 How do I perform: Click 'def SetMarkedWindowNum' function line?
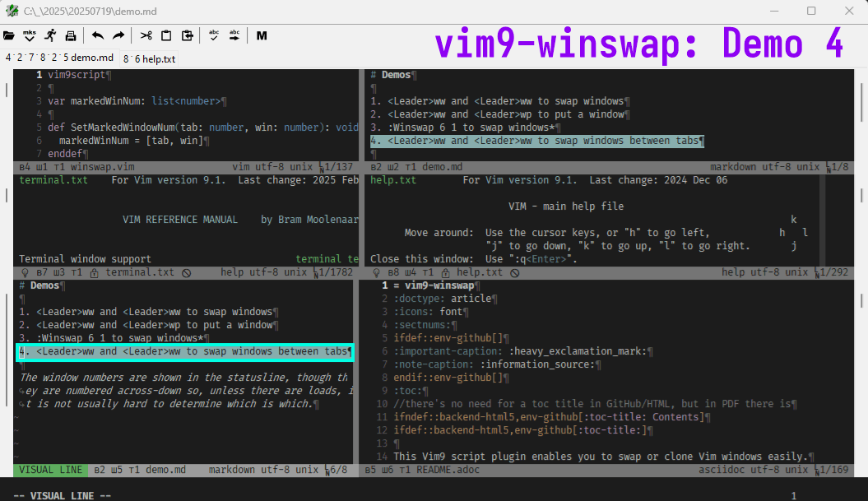click(203, 128)
